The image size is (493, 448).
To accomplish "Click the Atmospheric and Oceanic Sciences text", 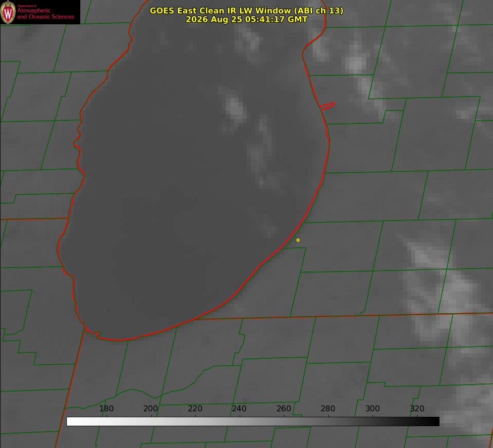I will pos(45,12).
